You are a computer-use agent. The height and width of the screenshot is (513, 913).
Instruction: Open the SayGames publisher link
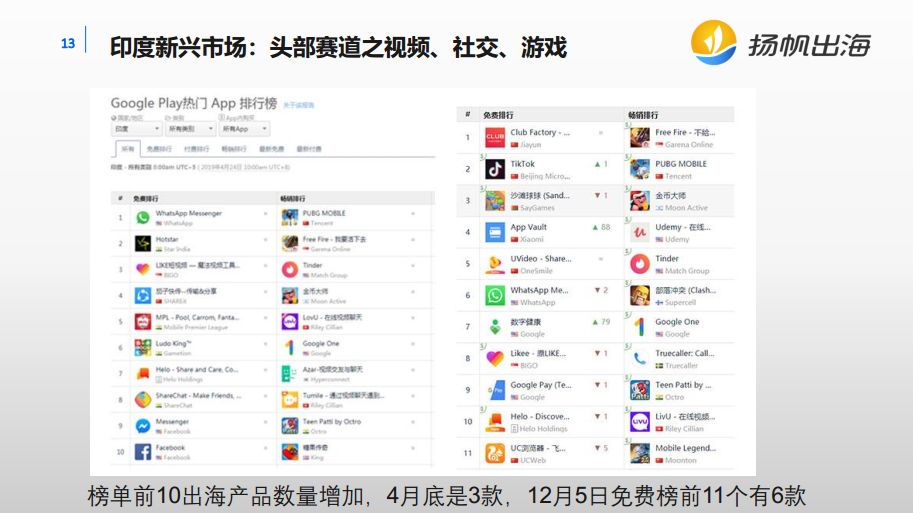(537, 208)
